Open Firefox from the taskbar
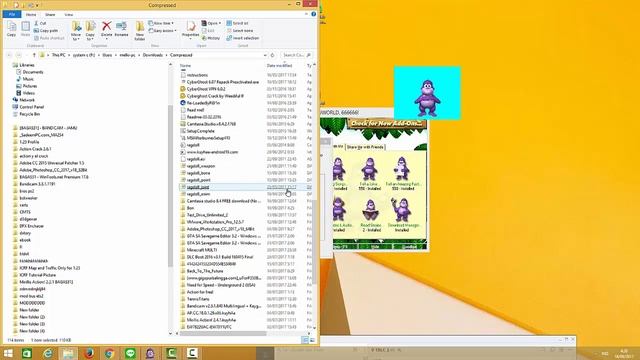This screenshot has width=640, height=360. [x=89, y=353]
